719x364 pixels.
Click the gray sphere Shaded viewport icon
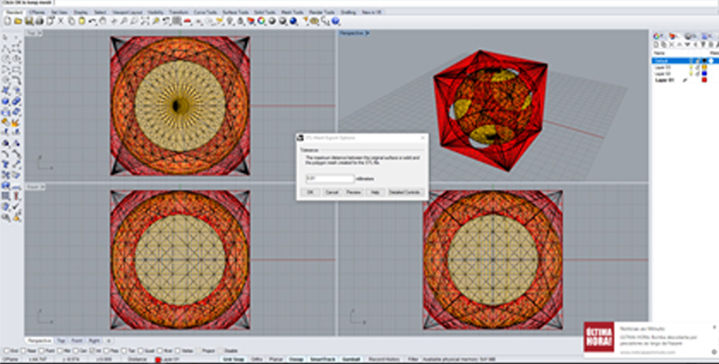click(x=271, y=21)
